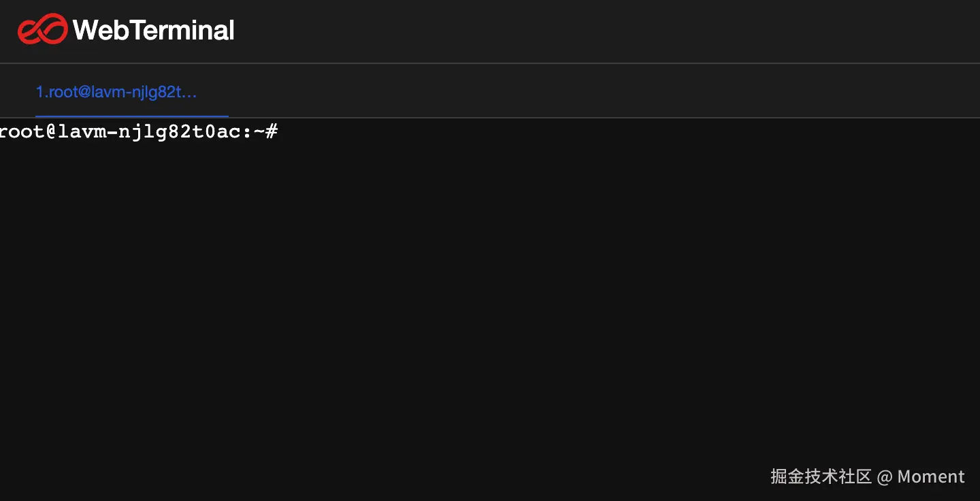The height and width of the screenshot is (501, 980).
Task: Click the WebTerminal title text
Action: [x=153, y=30]
